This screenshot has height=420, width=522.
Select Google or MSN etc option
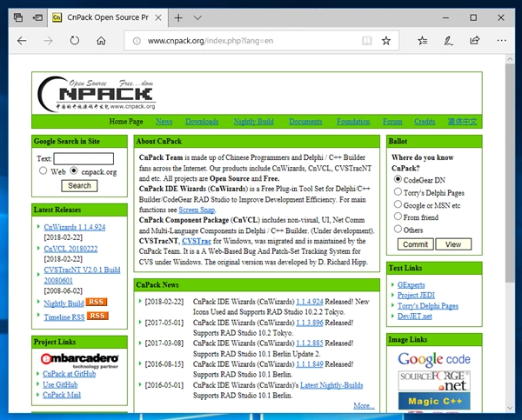point(398,204)
